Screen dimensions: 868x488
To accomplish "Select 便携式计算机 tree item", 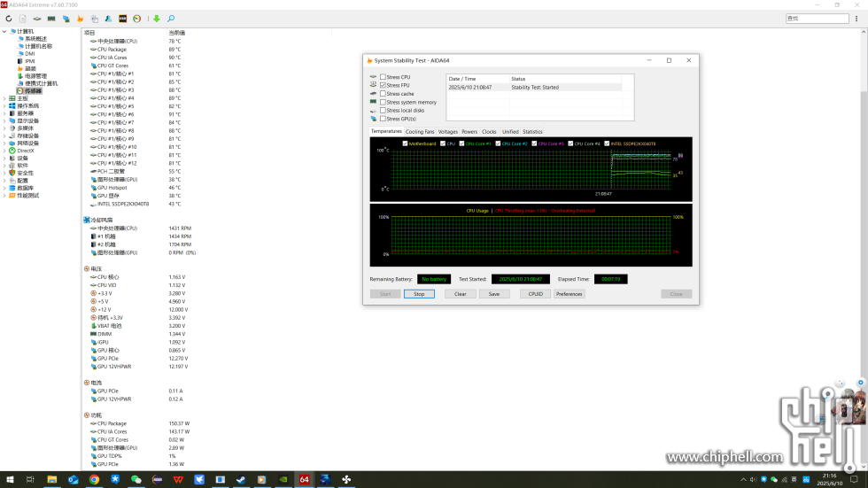I will click(x=41, y=83).
